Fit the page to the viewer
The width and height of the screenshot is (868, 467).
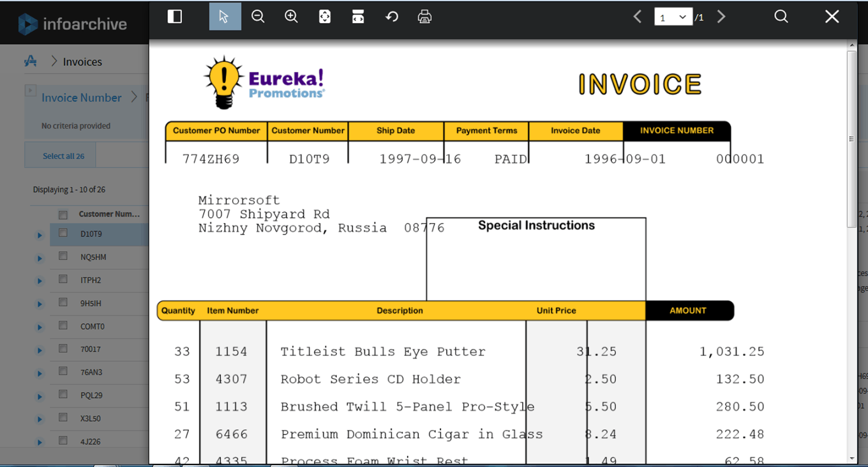point(324,17)
